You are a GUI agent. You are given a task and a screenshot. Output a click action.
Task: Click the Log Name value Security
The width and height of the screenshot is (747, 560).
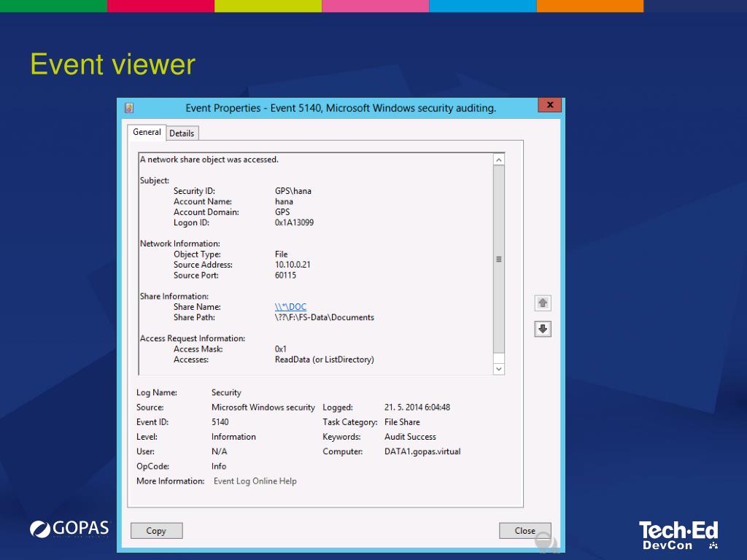226,392
